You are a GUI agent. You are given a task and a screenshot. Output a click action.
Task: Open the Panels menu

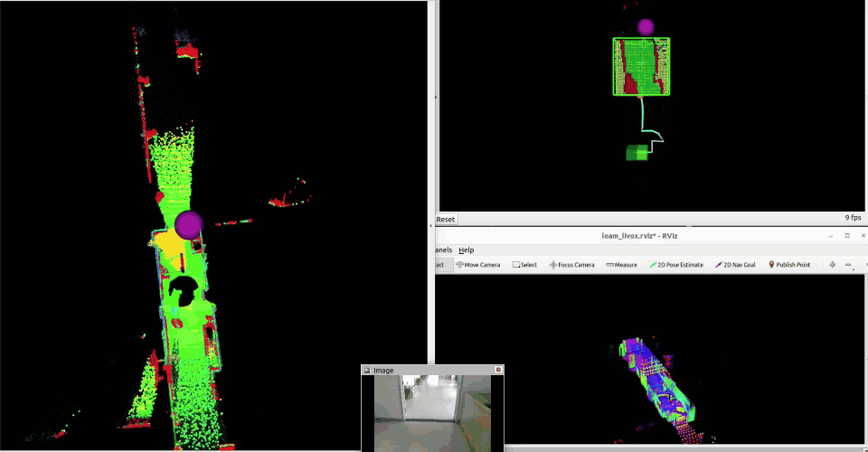pos(442,250)
